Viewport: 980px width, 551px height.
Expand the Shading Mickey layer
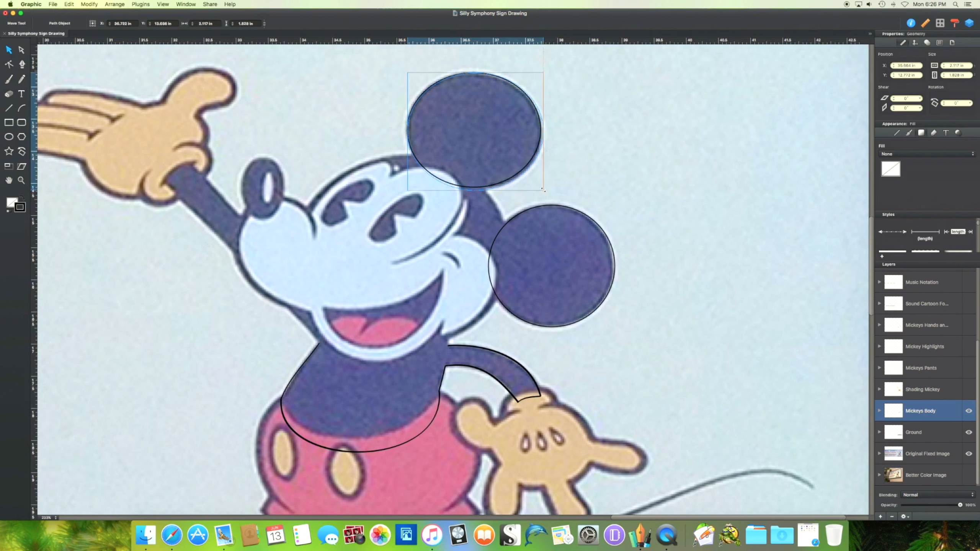coord(879,389)
